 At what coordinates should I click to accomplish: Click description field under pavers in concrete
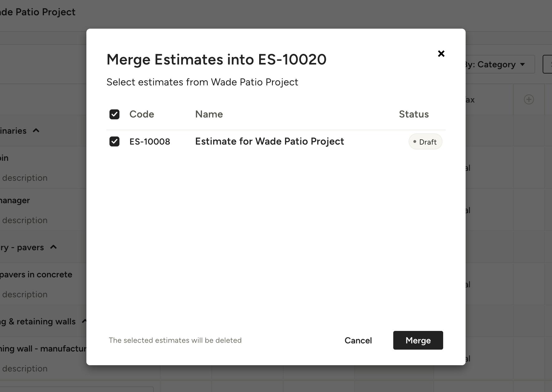[25, 294]
